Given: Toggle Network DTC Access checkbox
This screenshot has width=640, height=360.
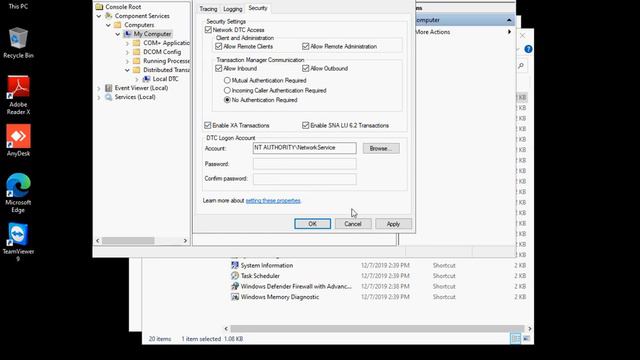Looking at the screenshot, I should (x=208, y=30).
